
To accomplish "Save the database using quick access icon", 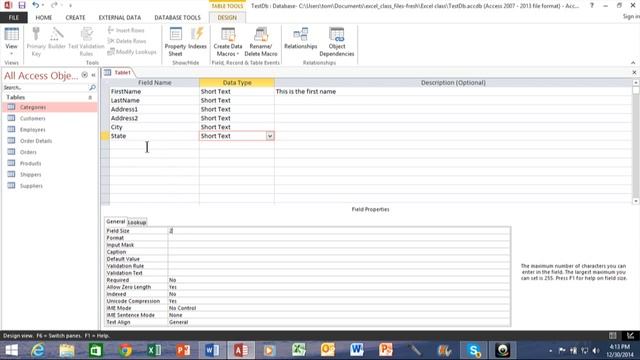I will (x=22, y=5).
